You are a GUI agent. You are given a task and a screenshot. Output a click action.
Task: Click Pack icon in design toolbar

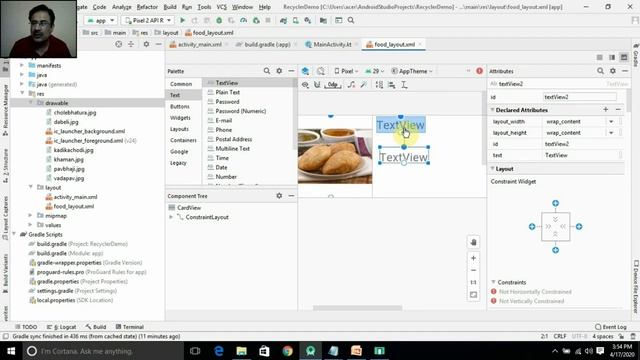click(x=379, y=85)
